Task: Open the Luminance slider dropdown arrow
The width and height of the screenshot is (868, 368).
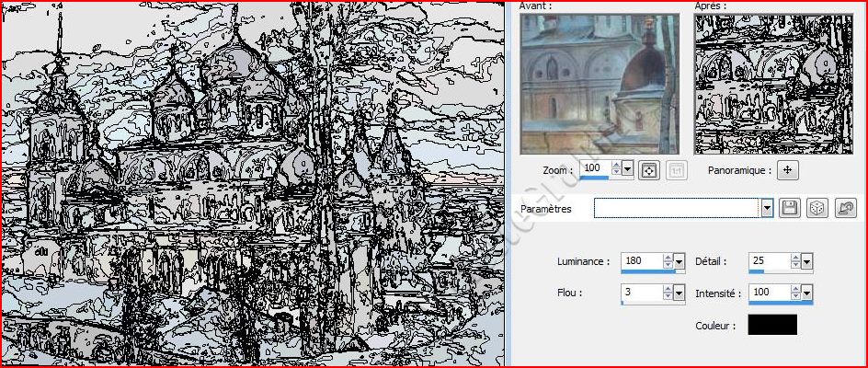Action: pyautogui.click(x=680, y=261)
